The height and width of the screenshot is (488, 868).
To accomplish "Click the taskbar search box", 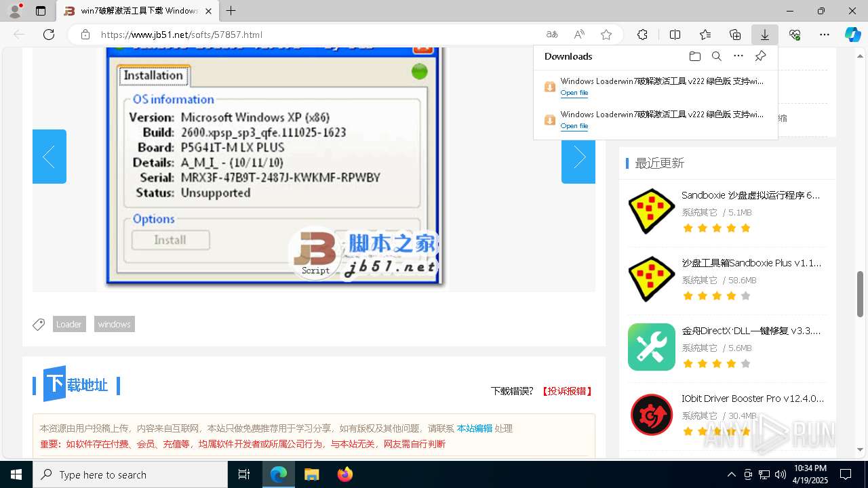I will (130, 474).
